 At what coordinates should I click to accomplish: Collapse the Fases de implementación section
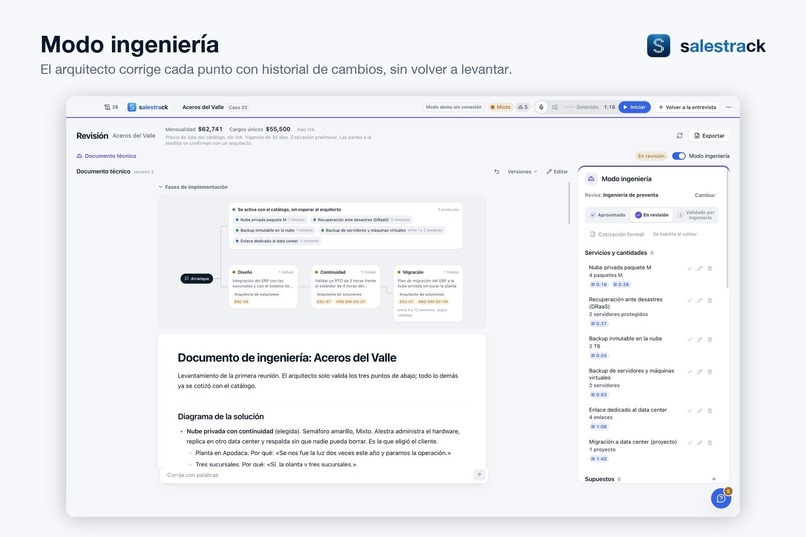click(193, 187)
